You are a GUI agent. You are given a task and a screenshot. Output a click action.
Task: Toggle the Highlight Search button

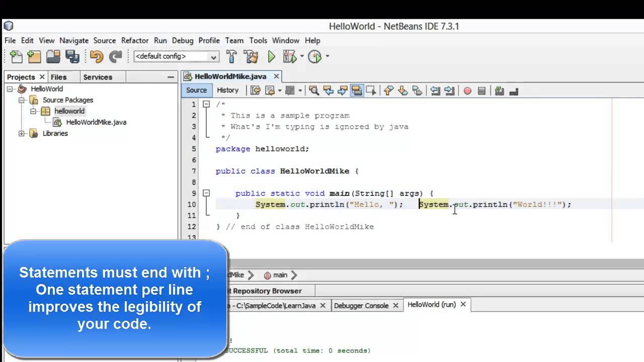click(x=357, y=90)
